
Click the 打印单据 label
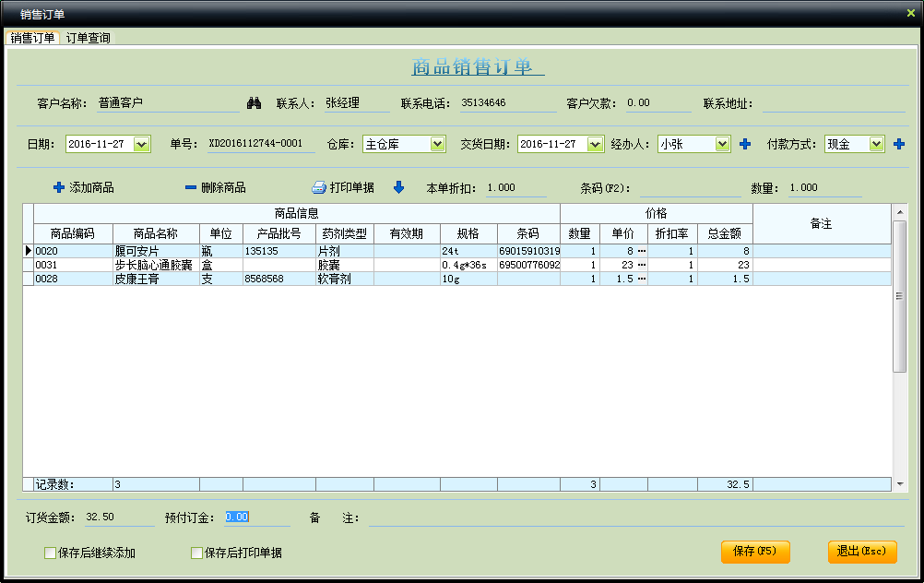[x=352, y=187]
